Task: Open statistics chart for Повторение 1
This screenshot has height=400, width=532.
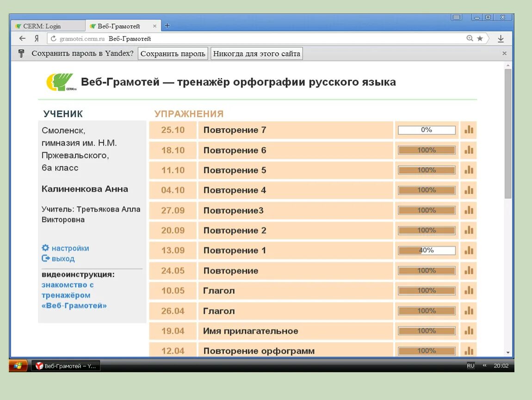Action: coord(469,250)
